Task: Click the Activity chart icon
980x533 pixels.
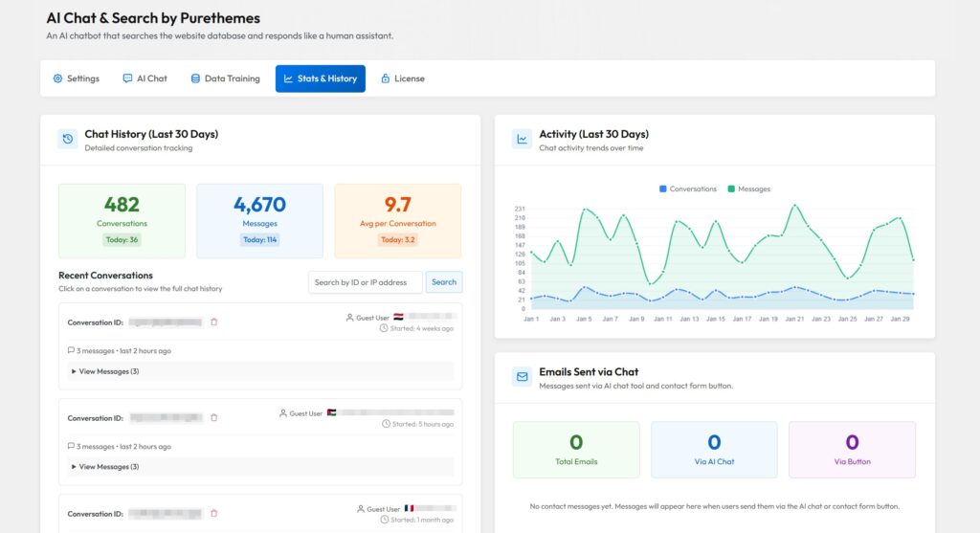Action: [x=522, y=140]
